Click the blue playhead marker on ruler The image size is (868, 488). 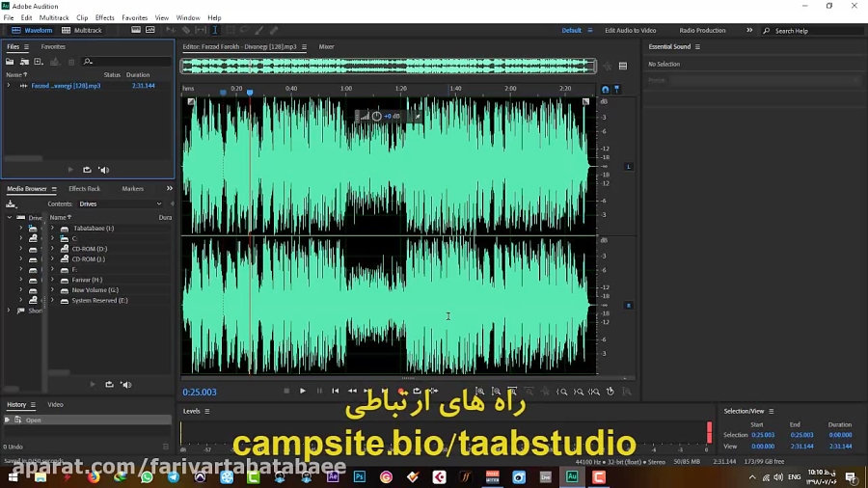click(250, 93)
